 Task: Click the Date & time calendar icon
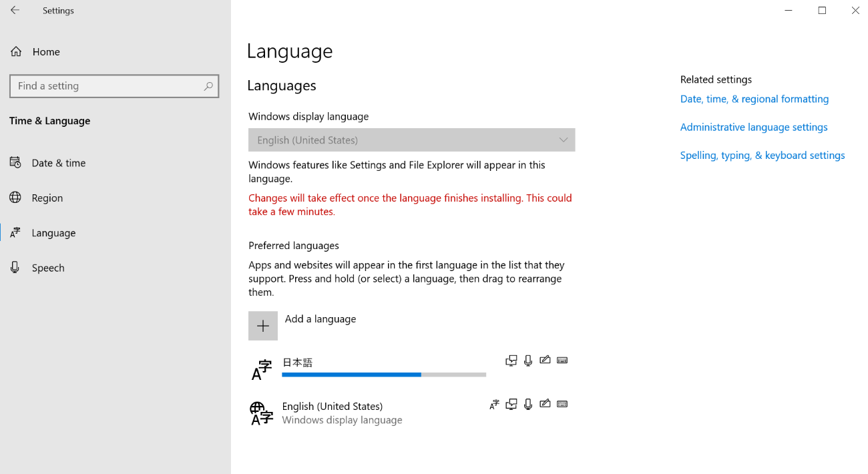(x=16, y=162)
